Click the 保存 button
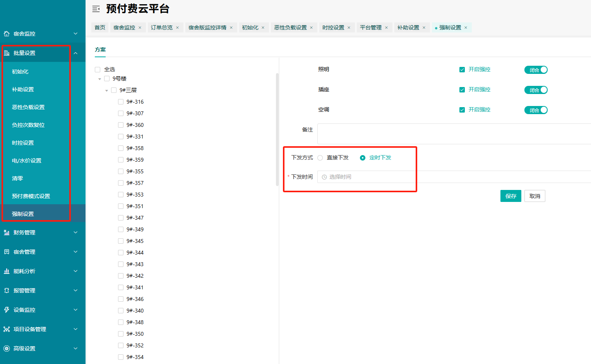 point(510,196)
